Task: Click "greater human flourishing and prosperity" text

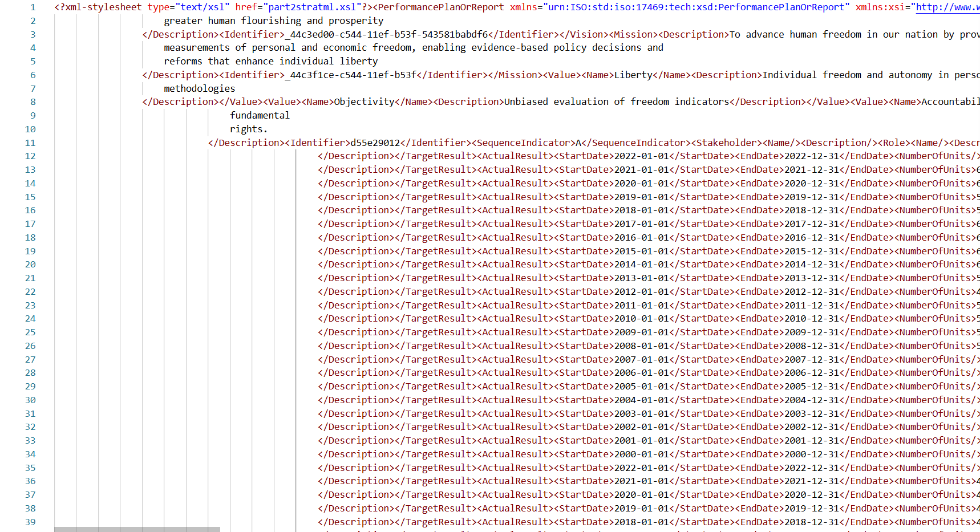Action: coord(273,21)
